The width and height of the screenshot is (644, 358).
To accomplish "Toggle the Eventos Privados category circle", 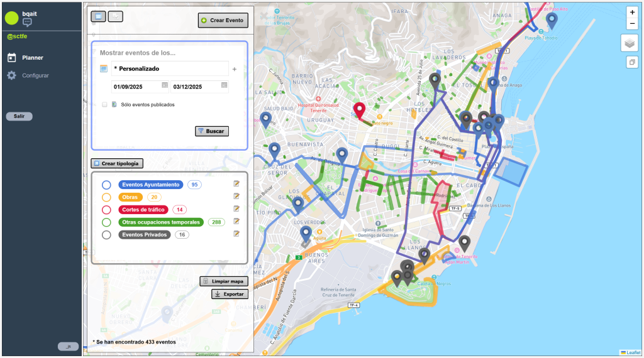I will coord(106,235).
